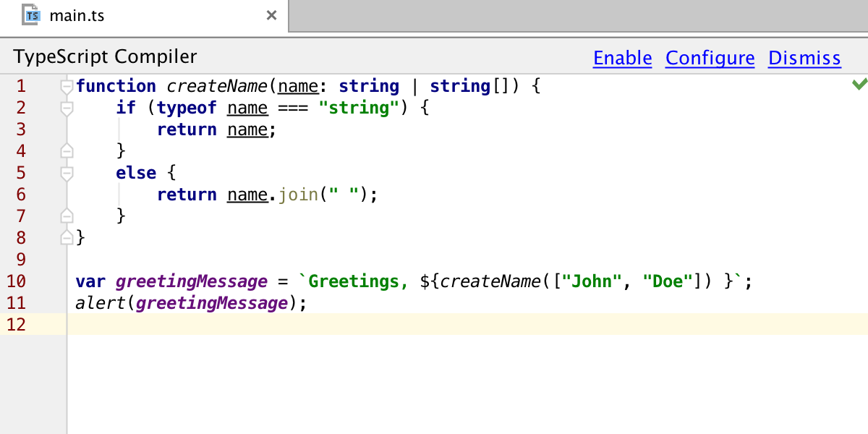Close the main.ts tab
Image resolution: width=868 pixels, height=434 pixels.
[271, 15]
